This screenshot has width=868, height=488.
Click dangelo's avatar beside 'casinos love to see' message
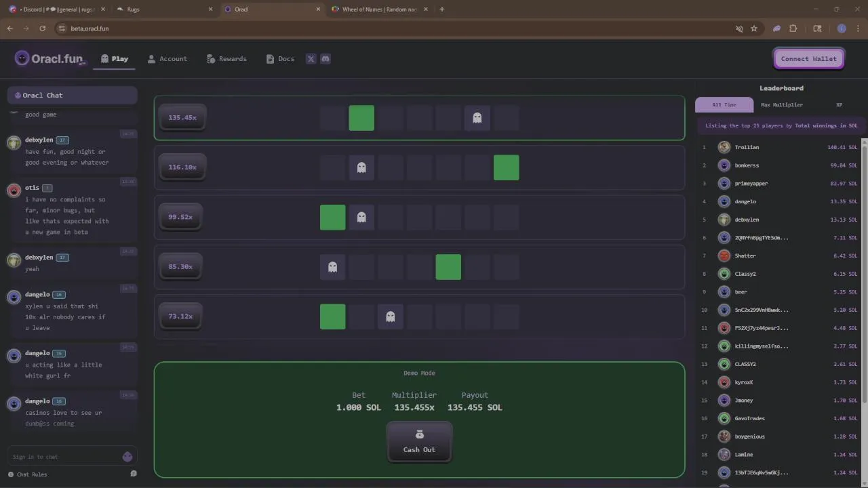click(14, 404)
